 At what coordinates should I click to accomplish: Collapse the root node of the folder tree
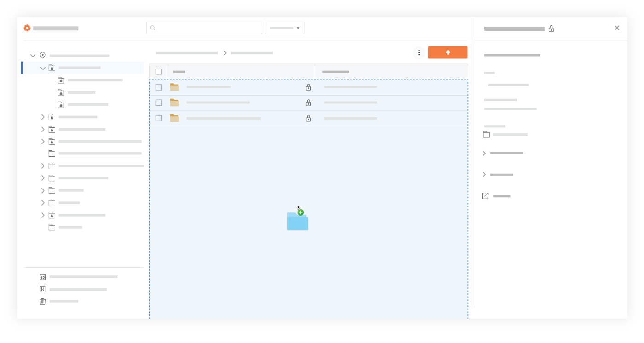click(33, 56)
